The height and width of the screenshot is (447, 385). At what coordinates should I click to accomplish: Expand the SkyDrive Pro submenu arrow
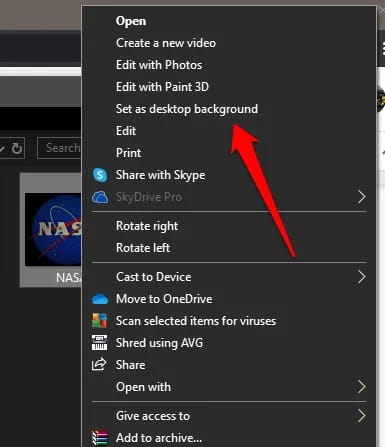tap(362, 197)
